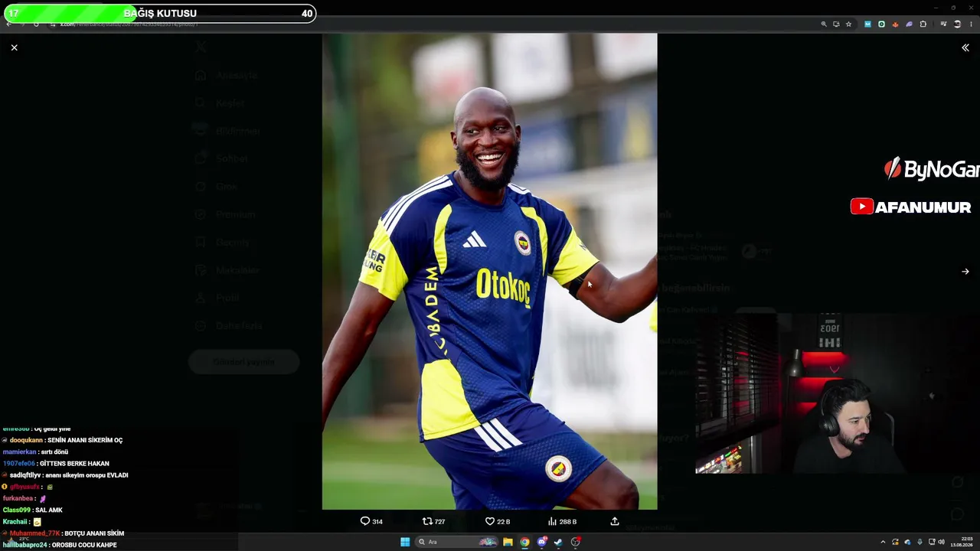980x551 pixels.
Task: Show hidden system tray icons
Action: click(x=884, y=542)
